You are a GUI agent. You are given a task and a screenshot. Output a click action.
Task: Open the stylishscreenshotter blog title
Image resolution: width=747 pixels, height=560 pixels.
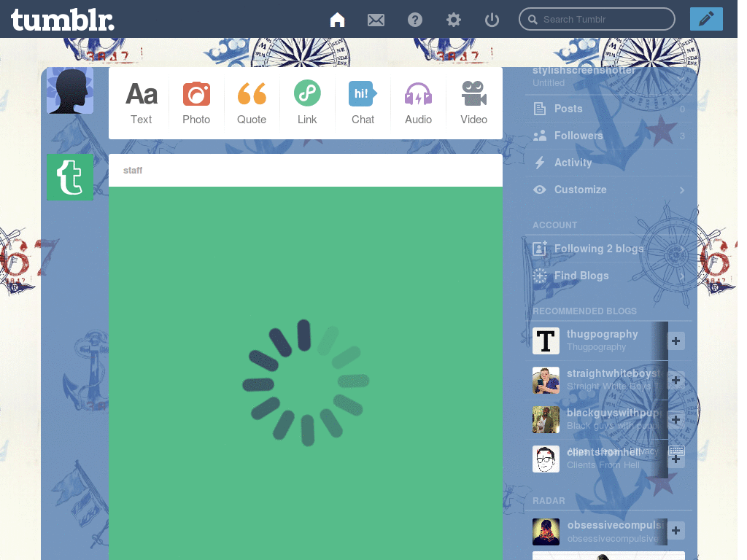pos(584,71)
